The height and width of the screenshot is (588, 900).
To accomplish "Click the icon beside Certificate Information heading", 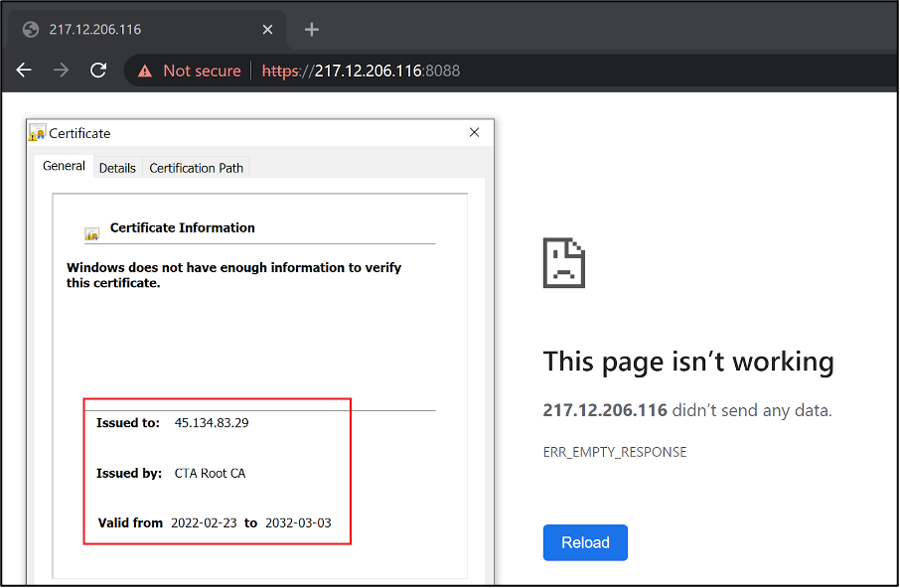I will coord(92,234).
